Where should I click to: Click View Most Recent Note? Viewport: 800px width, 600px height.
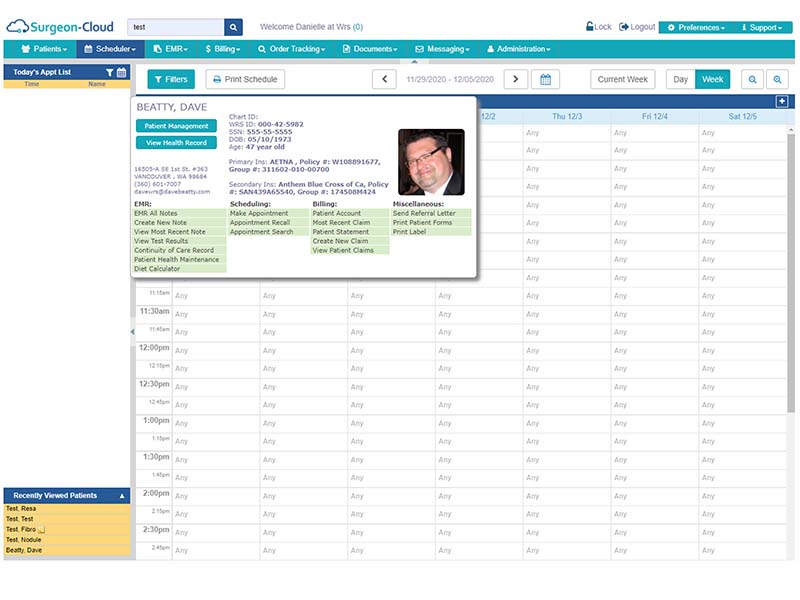[179, 232]
